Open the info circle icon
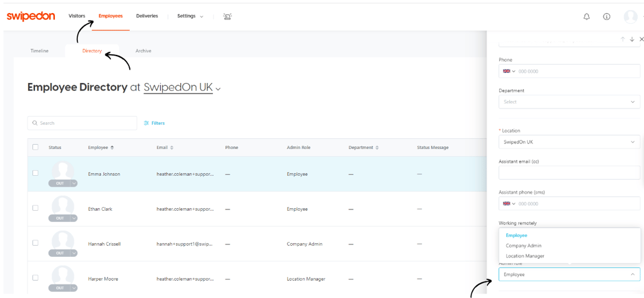This screenshot has width=644, height=298. pos(606,17)
